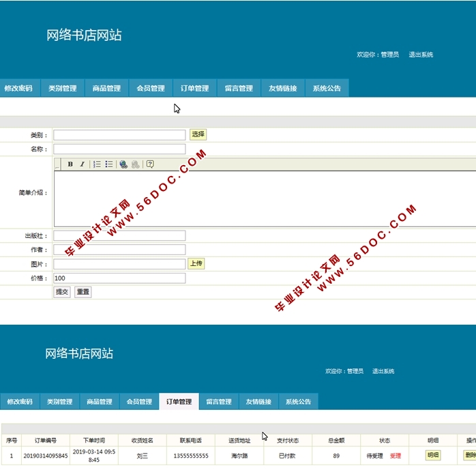
Task: Click 网络书店网站 title in lower header
Action: point(79,353)
